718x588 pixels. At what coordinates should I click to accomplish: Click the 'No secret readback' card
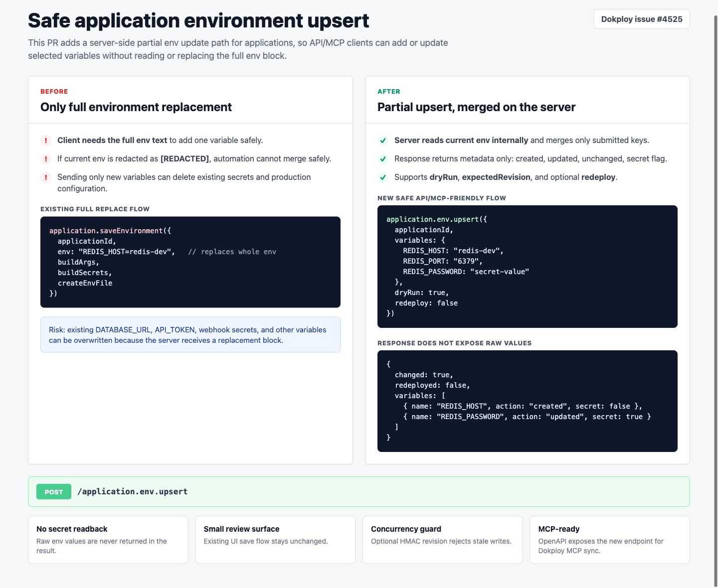pos(108,540)
